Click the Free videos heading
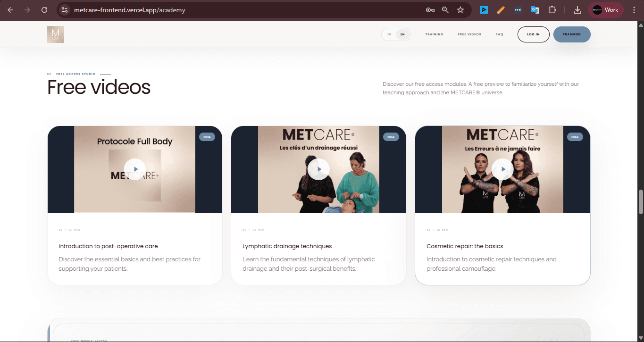This screenshot has height=342, width=644. coord(99,87)
